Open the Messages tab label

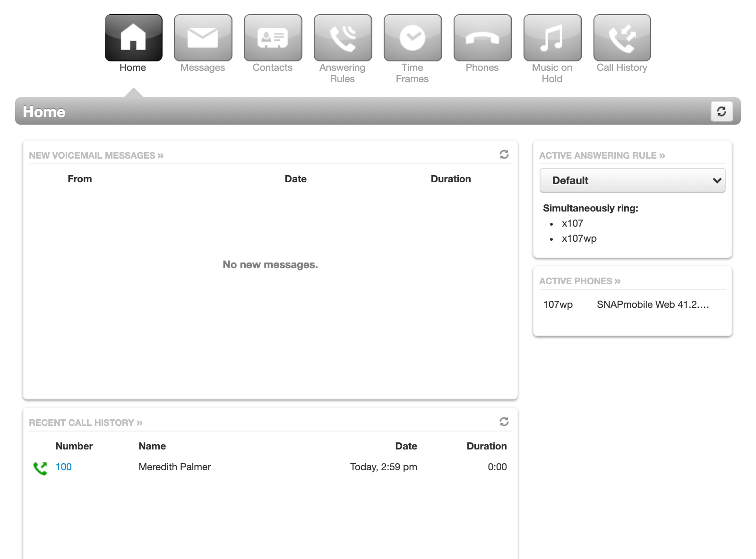(x=203, y=67)
